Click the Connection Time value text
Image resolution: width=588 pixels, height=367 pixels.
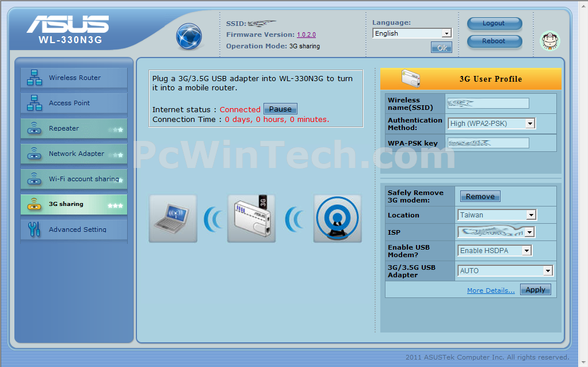(277, 120)
